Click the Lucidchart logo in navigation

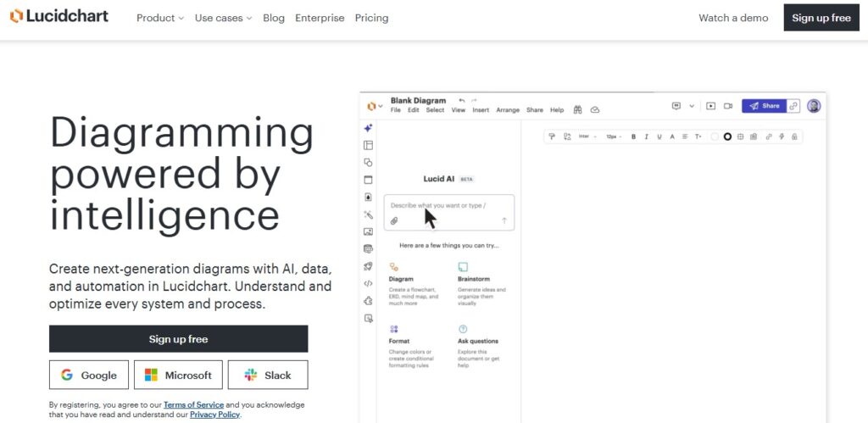(59, 17)
